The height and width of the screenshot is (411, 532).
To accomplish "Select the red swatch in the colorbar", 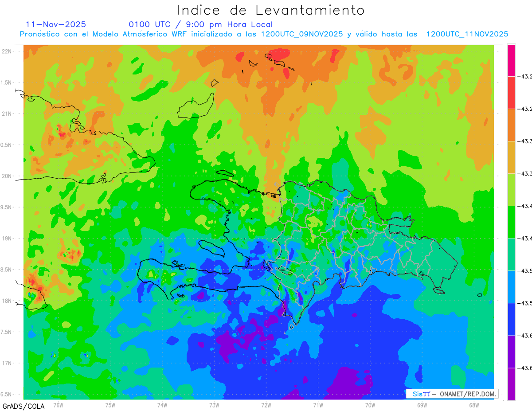I will click(x=511, y=93).
